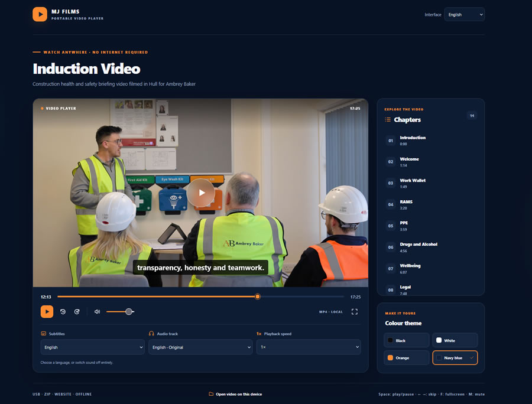The height and width of the screenshot is (404, 532).
Task: Click the 'Choose a language' hint text
Action: tap(77, 362)
